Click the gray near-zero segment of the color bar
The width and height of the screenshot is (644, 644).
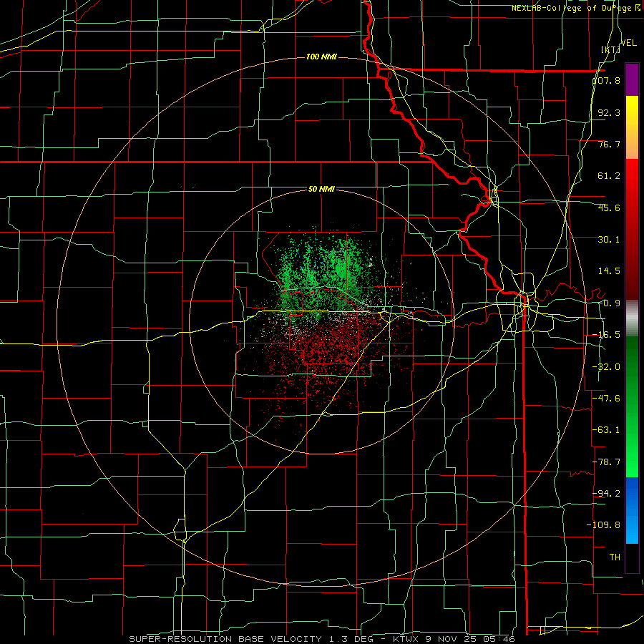coord(632,318)
